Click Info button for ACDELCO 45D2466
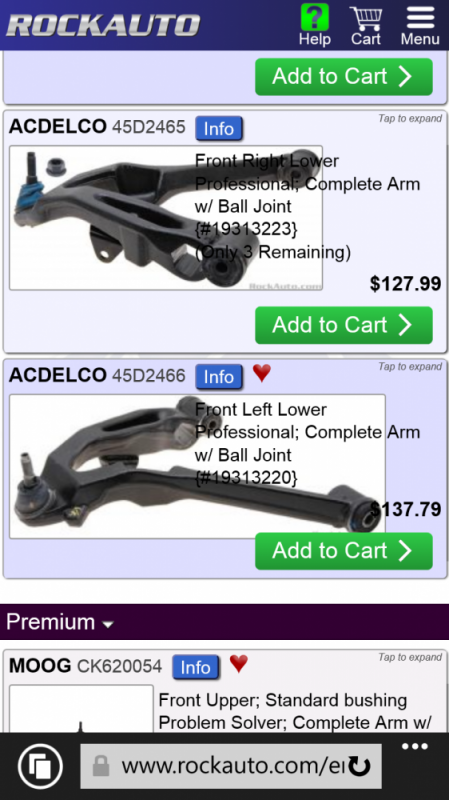 (219, 377)
